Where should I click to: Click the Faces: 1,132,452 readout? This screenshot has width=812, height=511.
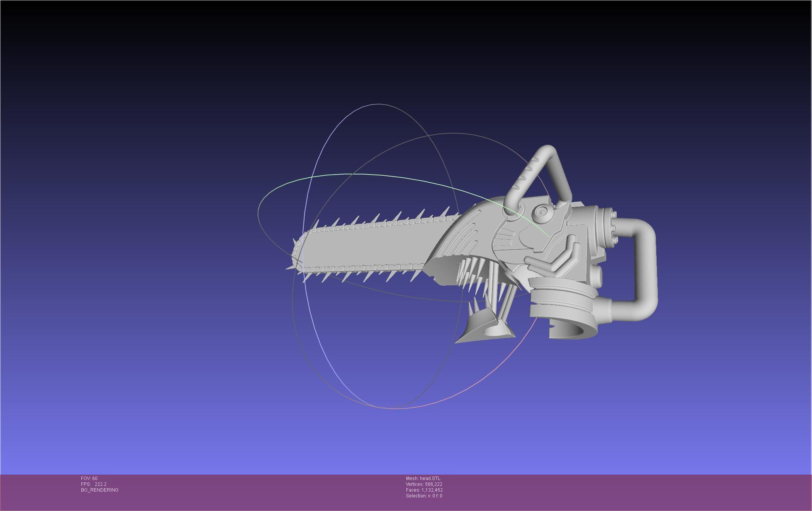[424, 490]
